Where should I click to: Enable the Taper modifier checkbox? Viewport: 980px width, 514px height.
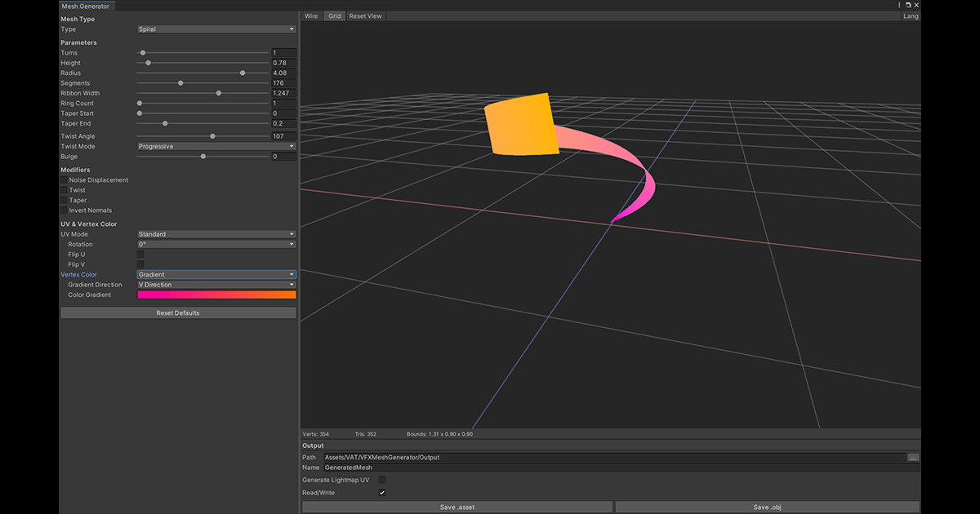pos(64,200)
